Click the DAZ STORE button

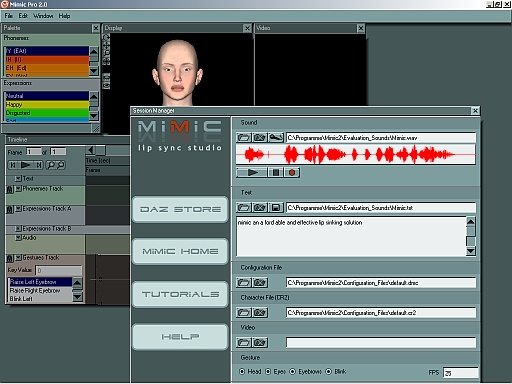tap(180, 209)
